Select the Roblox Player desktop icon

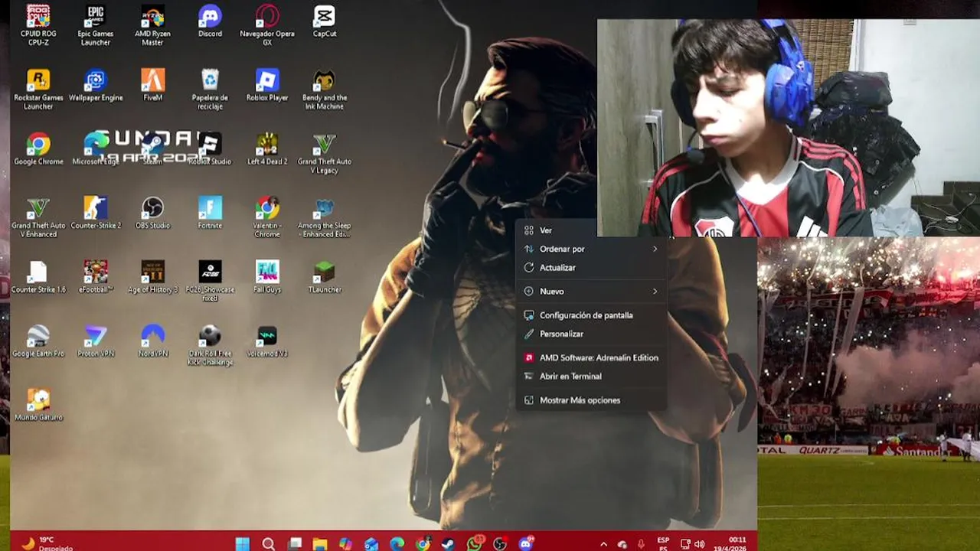pos(267,86)
